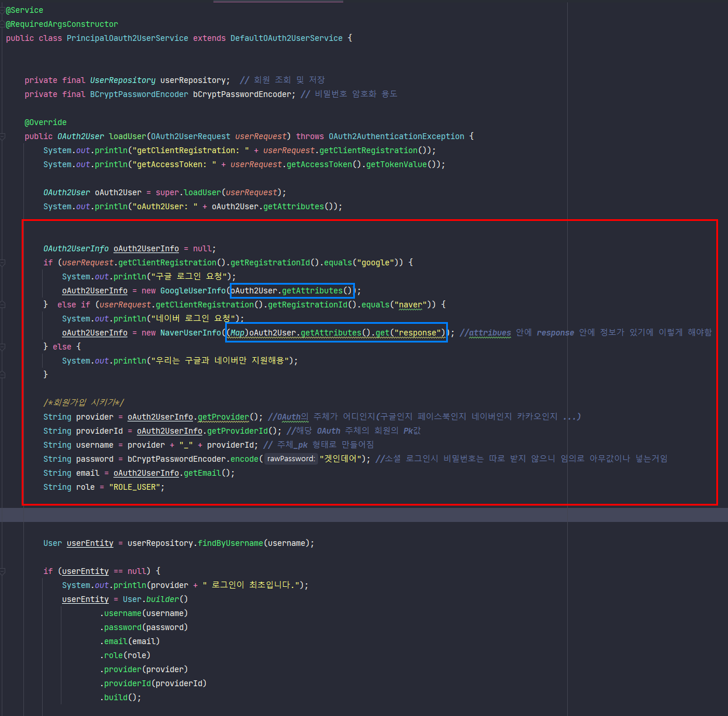This screenshot has height=716, width=728.
Task: Click the "구글 로그인 요청" string
Action: click(188, 276)
